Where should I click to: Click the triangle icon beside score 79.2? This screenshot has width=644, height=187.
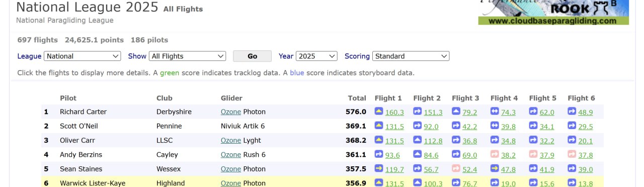coord(456,111)
